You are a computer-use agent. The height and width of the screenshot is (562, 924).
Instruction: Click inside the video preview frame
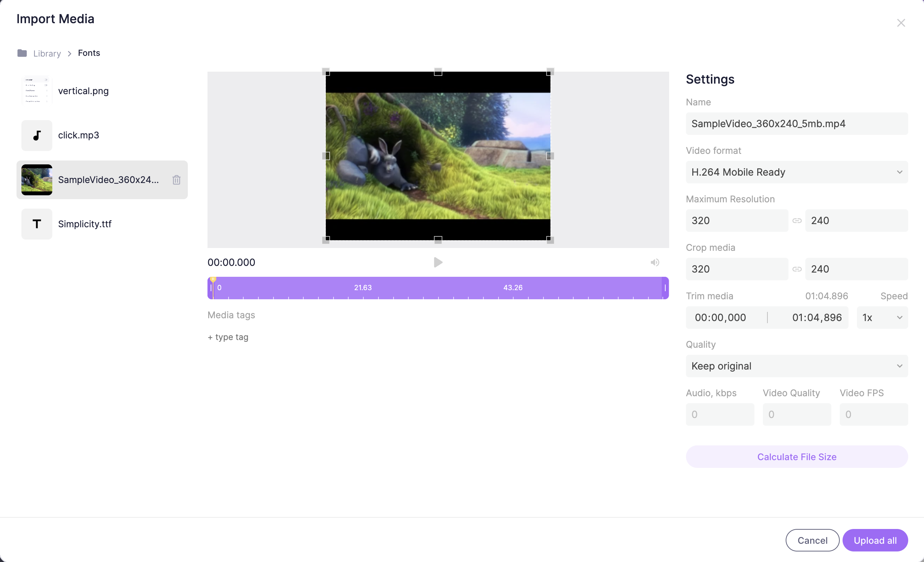(x=438, y=156)
